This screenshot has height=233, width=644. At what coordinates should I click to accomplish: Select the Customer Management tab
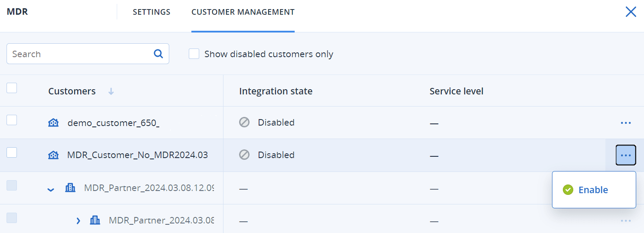(243, 12)
